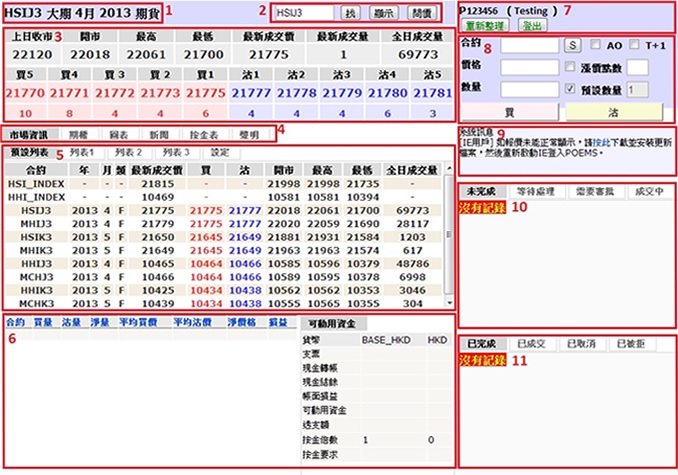Click the 問價 quote button
Screen dimensions: 678x475
click(423, 13)
